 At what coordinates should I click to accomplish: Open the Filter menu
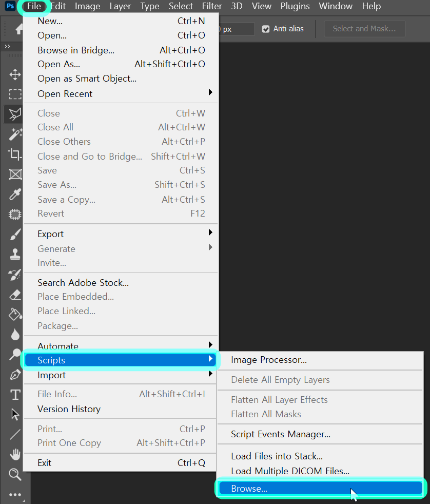(x=212, y=6)
